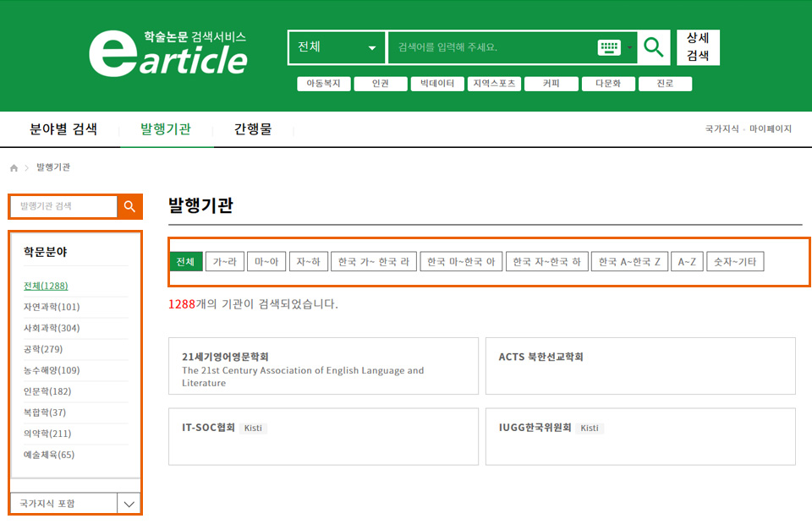The width and height of the screenshot is (812, 524).
Task: Select the 가~라 filter tab
Action: click(225, 262)
